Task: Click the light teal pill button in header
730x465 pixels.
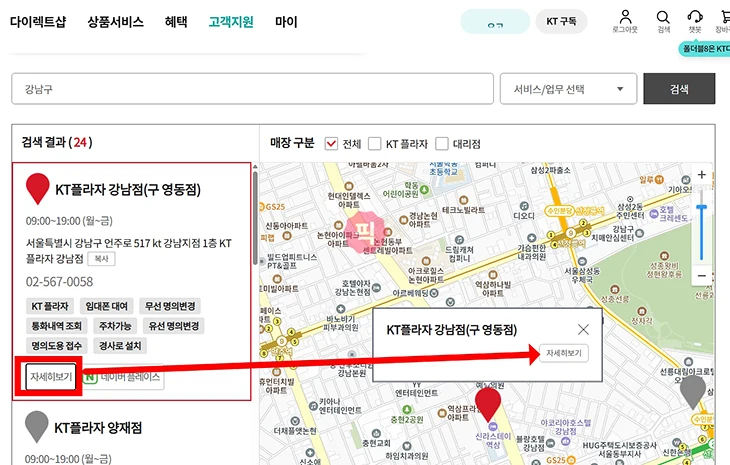Action: click(x=495, y=22)
